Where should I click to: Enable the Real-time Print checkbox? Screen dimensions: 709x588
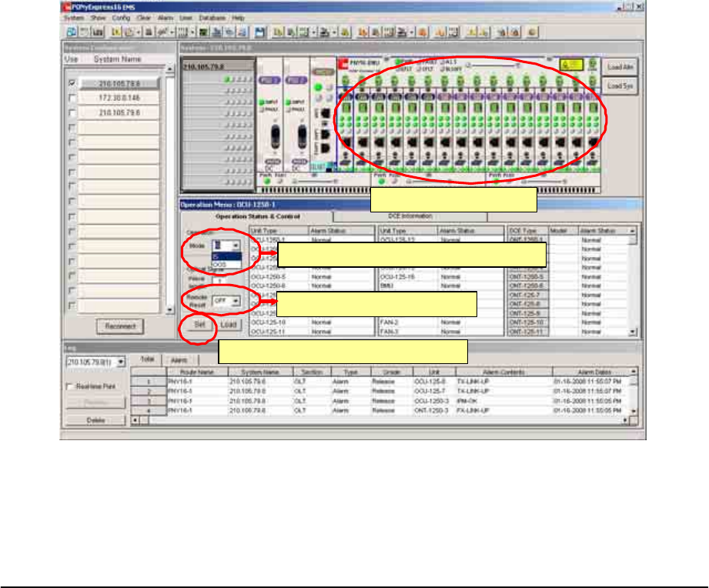click(x=69, y=387)
